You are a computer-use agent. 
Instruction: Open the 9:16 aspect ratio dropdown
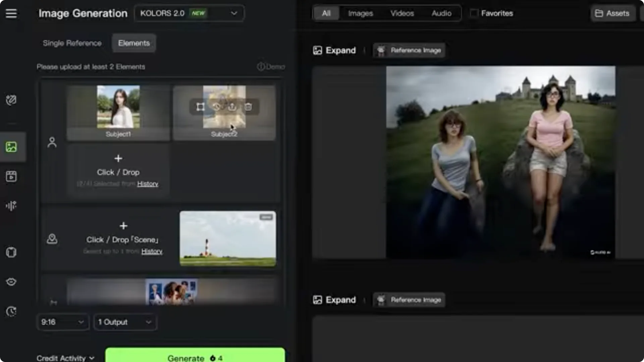(x=62, y=322)
